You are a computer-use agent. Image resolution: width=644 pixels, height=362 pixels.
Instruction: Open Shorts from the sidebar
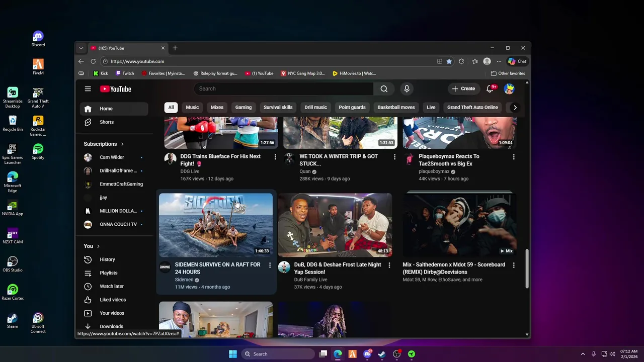(114, 122)
